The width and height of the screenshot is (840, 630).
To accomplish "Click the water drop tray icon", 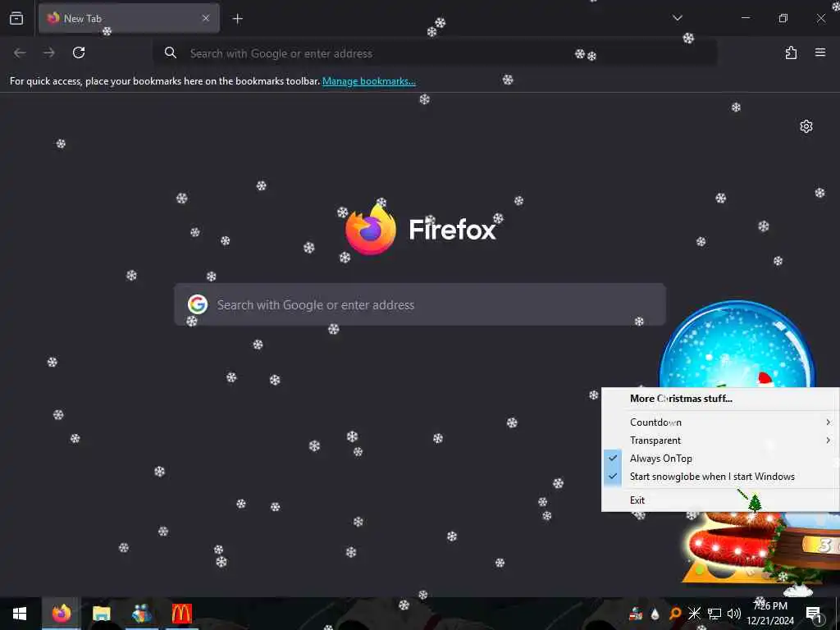I will point(655,614).
